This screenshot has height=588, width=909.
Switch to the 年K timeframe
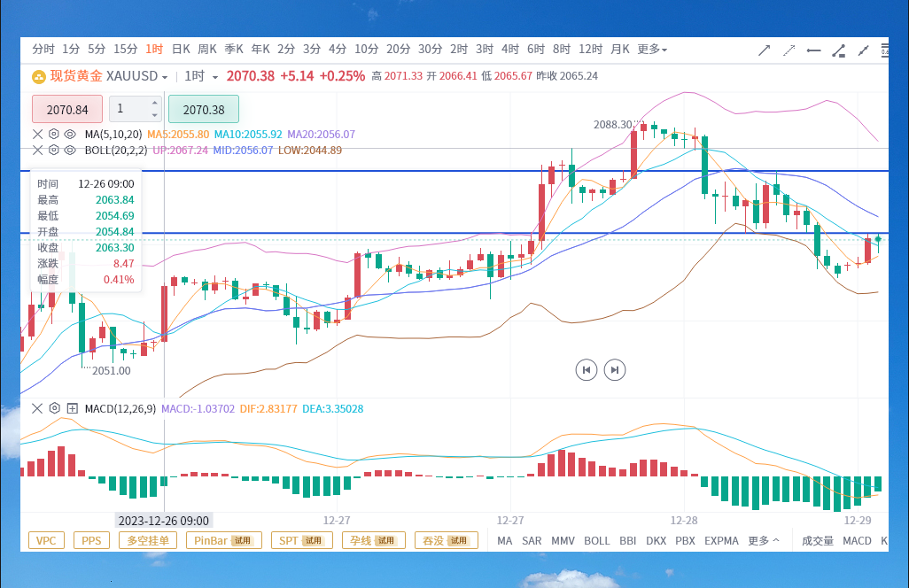[260, 50]
